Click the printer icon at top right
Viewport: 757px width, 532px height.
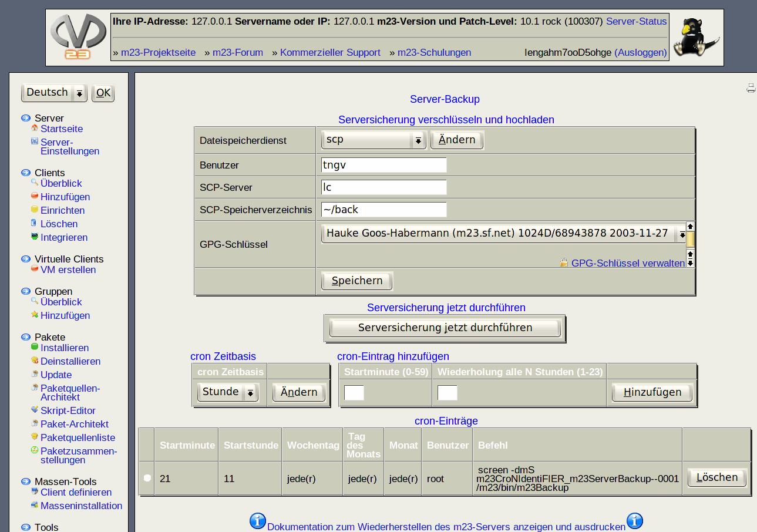pos(751,88)
